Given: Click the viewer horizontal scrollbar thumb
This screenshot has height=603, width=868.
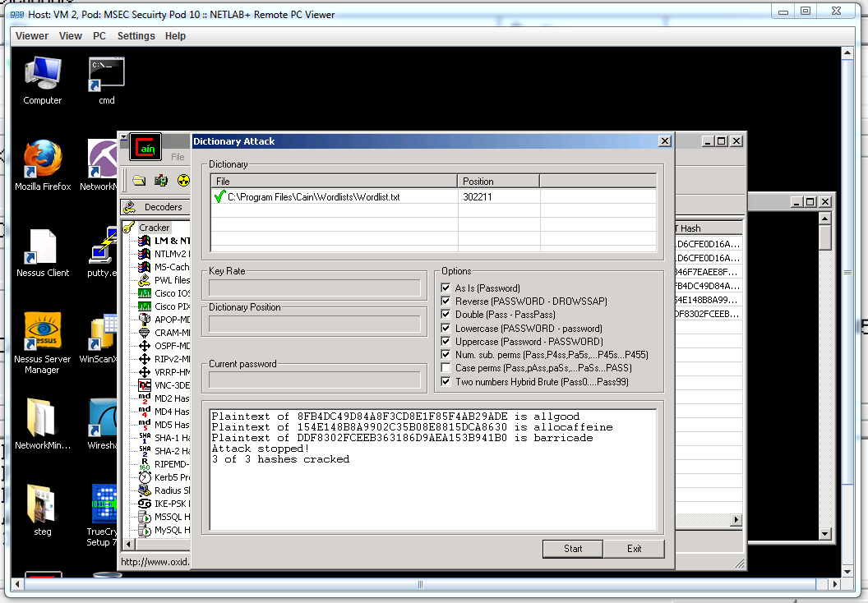Looking at the screenshot, I should (420, 584).
